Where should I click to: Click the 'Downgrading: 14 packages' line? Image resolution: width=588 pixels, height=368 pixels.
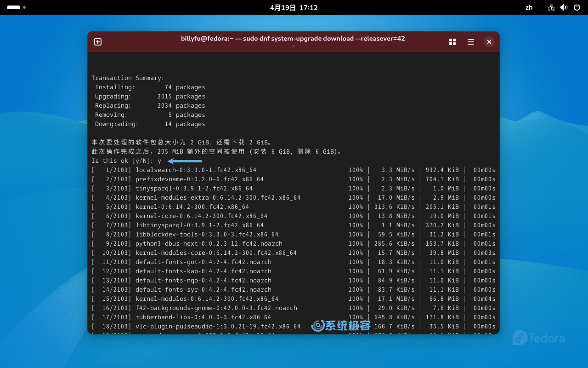pyautogui.click(x=150, y=124)
